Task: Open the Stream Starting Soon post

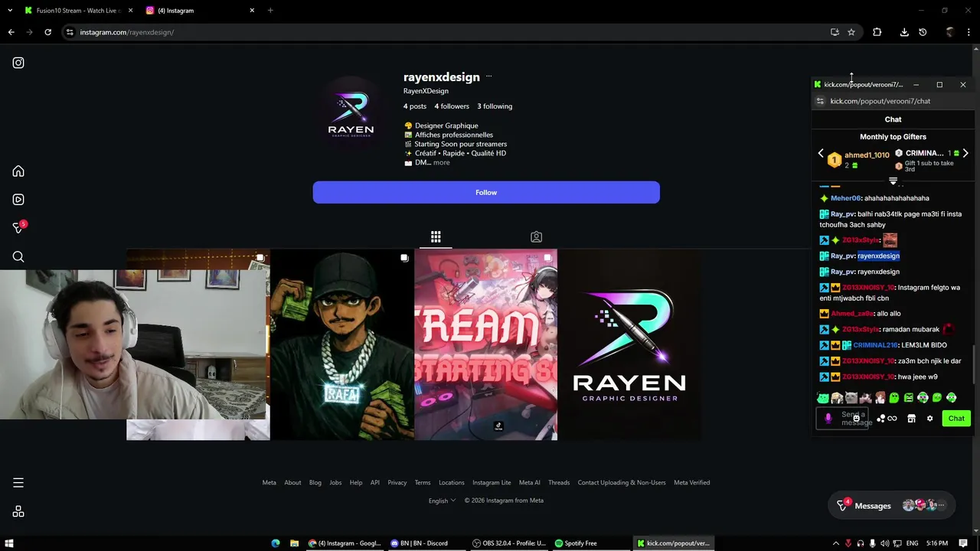Action: [485, 344]
